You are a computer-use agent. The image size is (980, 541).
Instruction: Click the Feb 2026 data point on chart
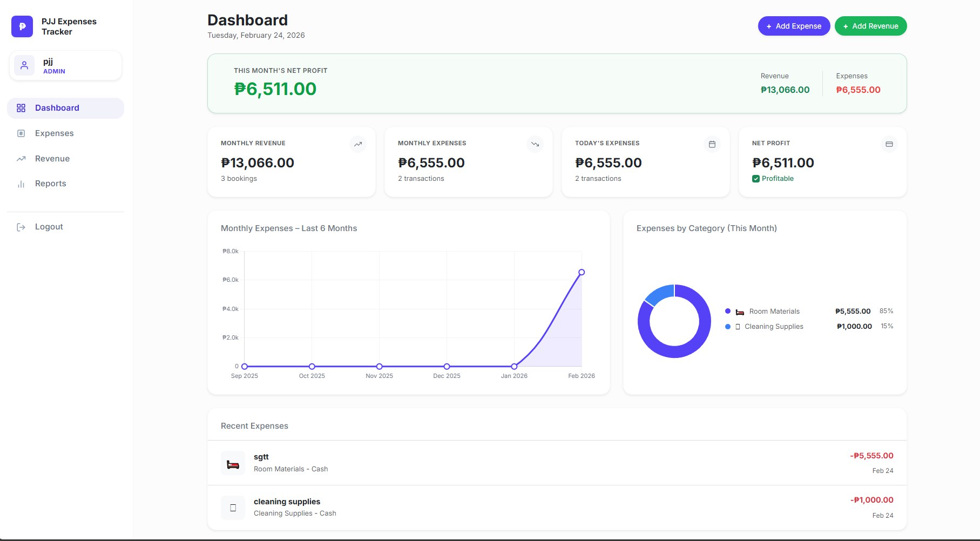pos(582,272)
